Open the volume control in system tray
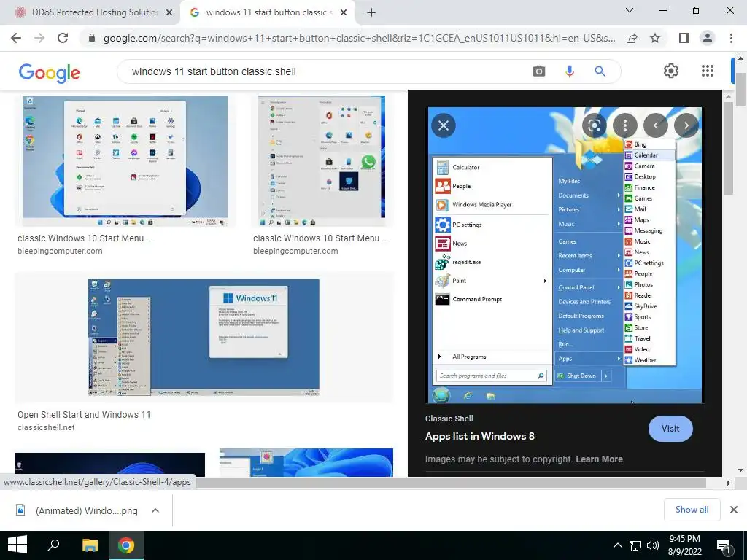The width and height of the screenshot is (747, 560). [x=653, y=545]
